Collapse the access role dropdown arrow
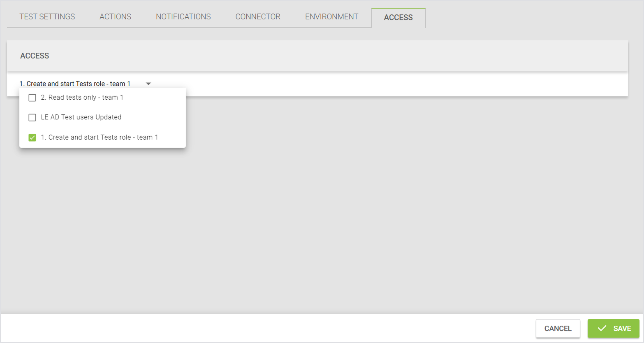Image resolution: width=644 pixels, height=343 pixels. click(148, 84)
